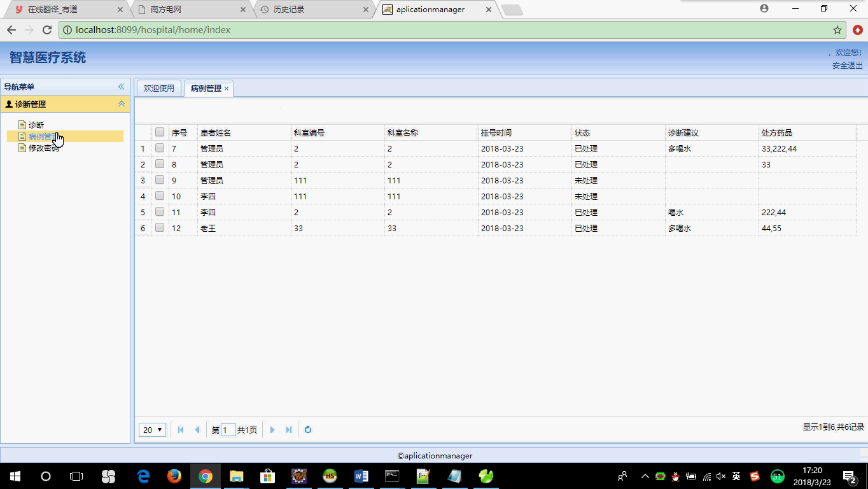The width and height of the screenshot is (868, 489).
Task: Click the 诊断建议 column header
Action: click(x=712, y=132)
